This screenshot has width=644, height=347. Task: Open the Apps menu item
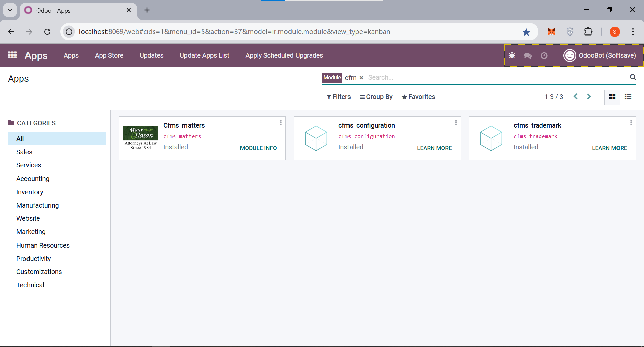tap(71, 55)
